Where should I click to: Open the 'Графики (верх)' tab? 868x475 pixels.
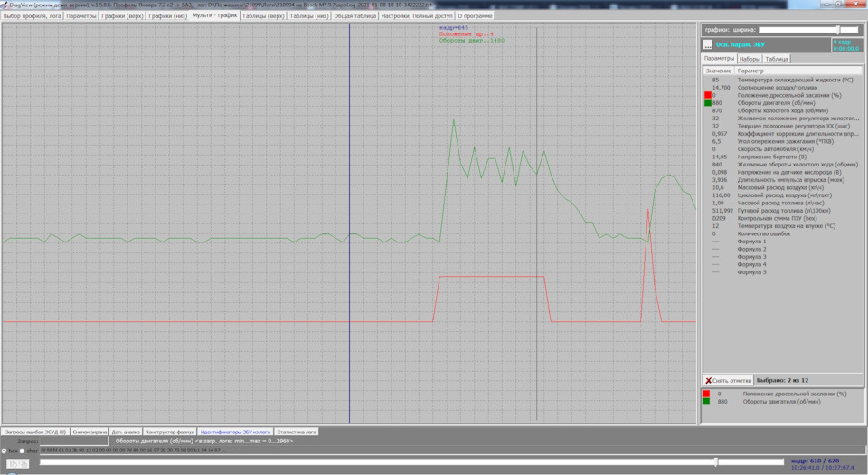(122, 16)
